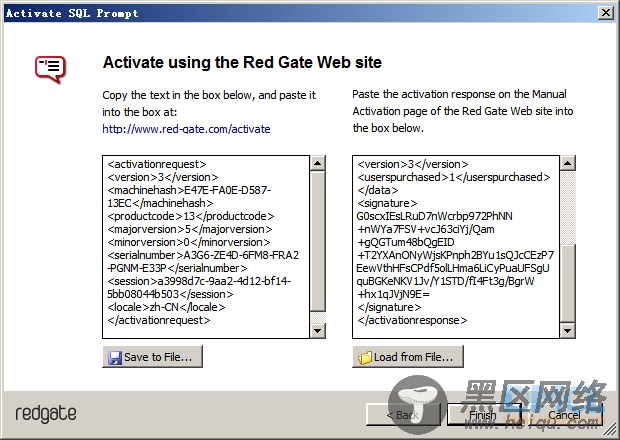Close the Activate SQL Prompt dialog
Image resolution: width=620 pixels, height=440 pixels.
click(606, 13)
